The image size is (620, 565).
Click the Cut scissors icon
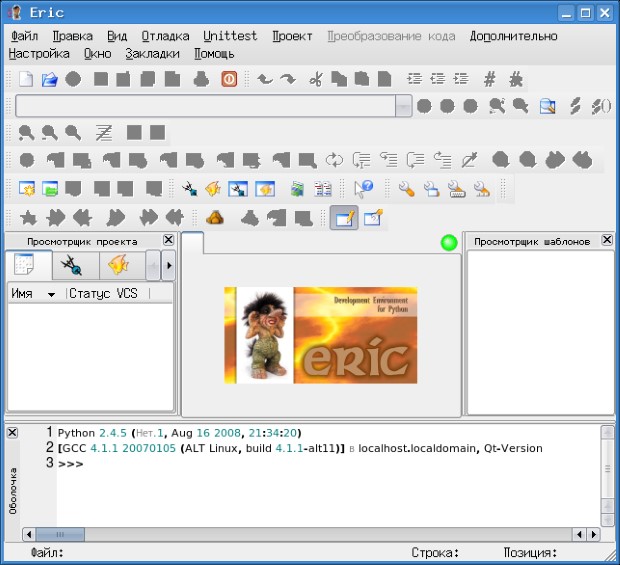(x=315, y=79)
